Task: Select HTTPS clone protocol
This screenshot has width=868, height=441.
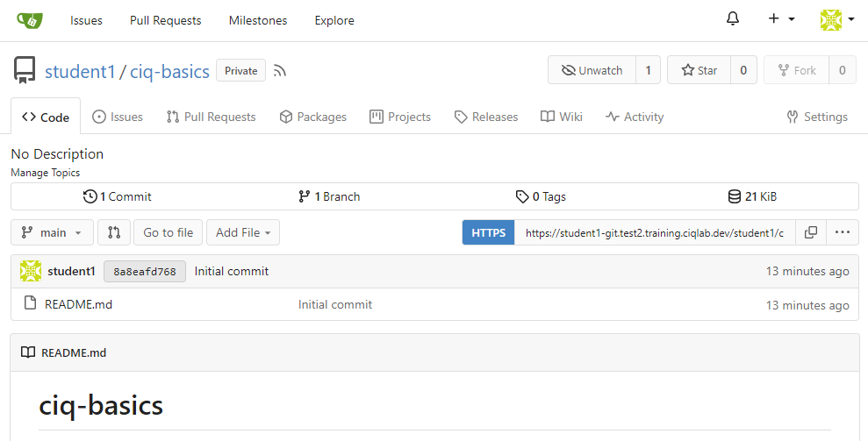Action: click(x=488, y=232)
